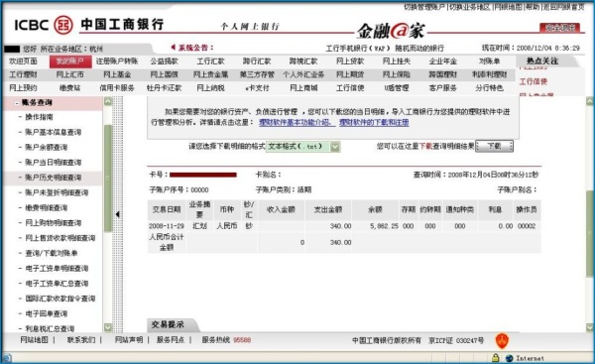This screenshot has width=595, height=364.
Task: Select 账户基本信息查询 in sidebar
Action: pos(54,132)
